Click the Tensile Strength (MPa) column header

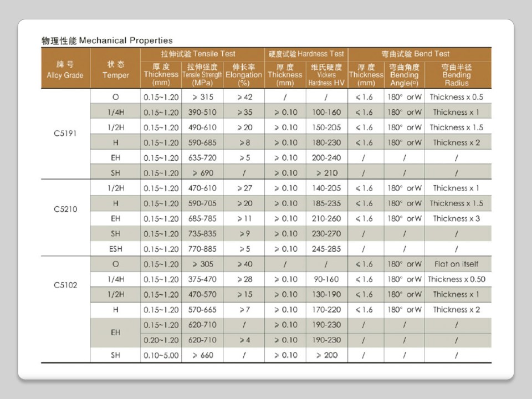point(202,75)
